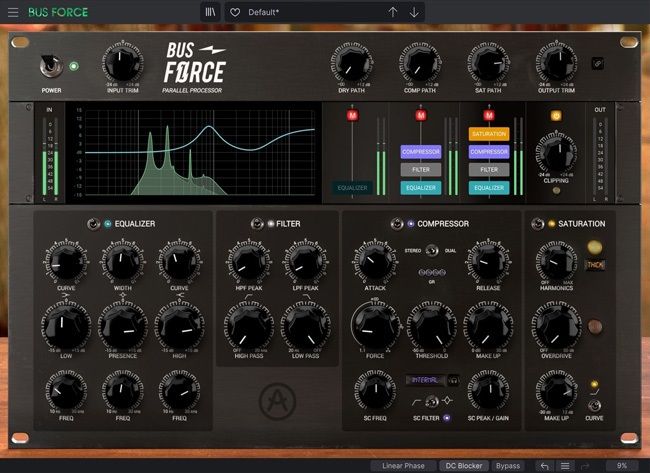Enable Linear Phase mode
Viewport: 650px width, 473px height.
(x=403, y=466)
